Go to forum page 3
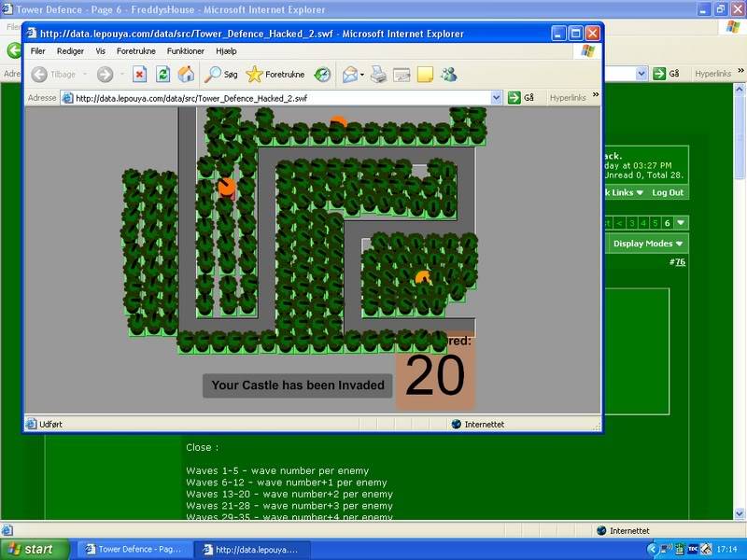747x560 pixels. pos(632,223)
